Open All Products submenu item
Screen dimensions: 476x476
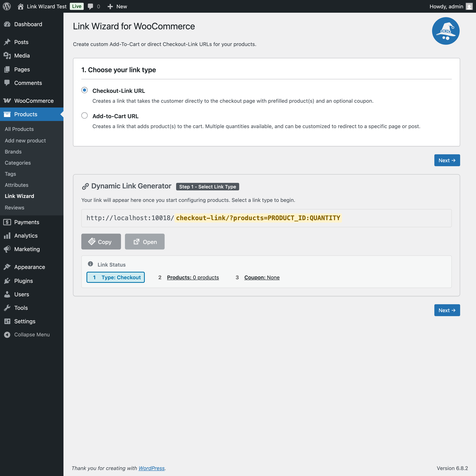19,129
